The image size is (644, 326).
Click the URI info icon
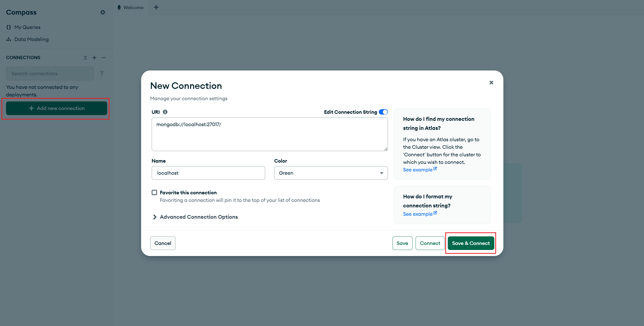(165, 112)
